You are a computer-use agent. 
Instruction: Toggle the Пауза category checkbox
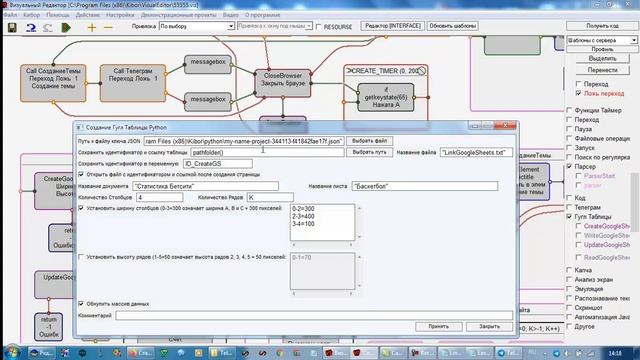[569, 129]
